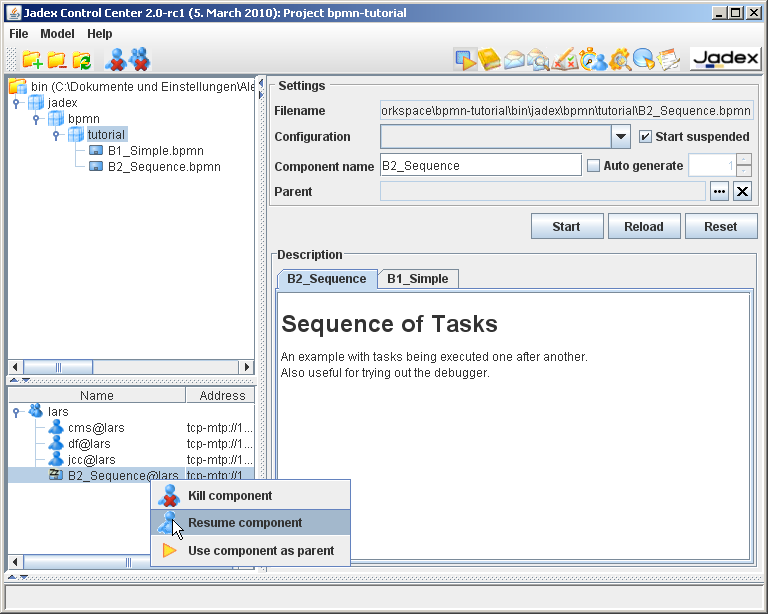The height and width of the screenshot is (614, 768).
Task: Click the Jadex logo button
Action: pyautogui.click(x=725, y=59)
